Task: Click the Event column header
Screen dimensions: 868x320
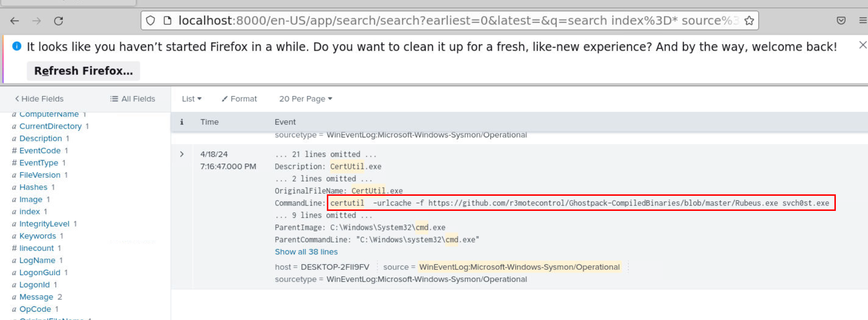Action: (285, 122)
